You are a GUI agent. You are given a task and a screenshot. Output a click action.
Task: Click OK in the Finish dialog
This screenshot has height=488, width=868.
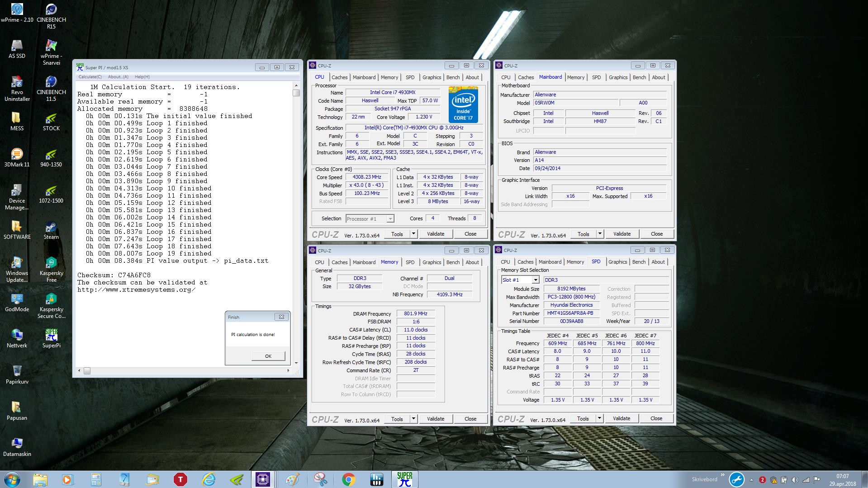268,356
